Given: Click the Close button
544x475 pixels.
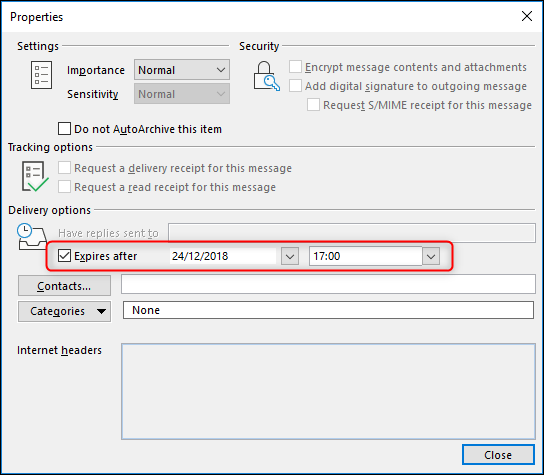Looking at the screenshot, I should pyautogui.click(x=498, y=455).
